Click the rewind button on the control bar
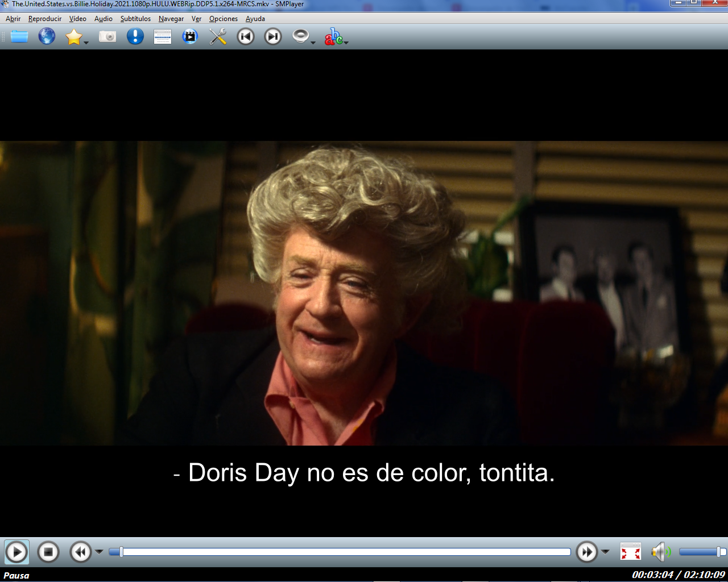 [80, 552]
